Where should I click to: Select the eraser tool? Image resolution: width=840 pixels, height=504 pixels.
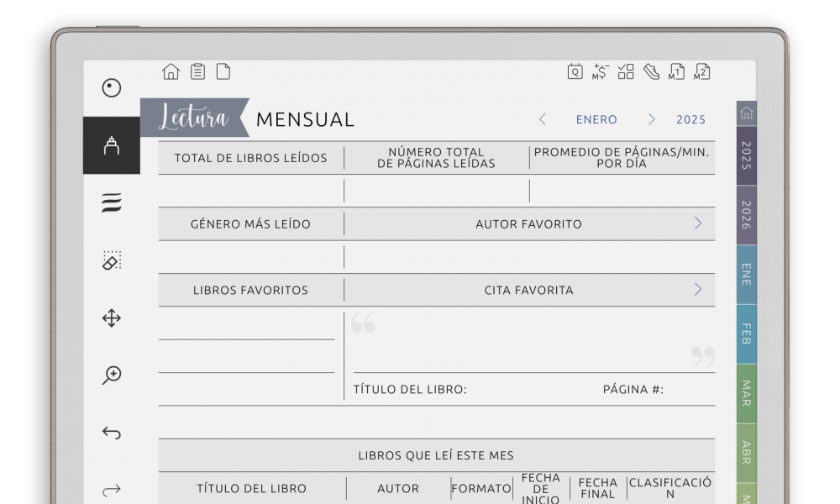[112, 260]
